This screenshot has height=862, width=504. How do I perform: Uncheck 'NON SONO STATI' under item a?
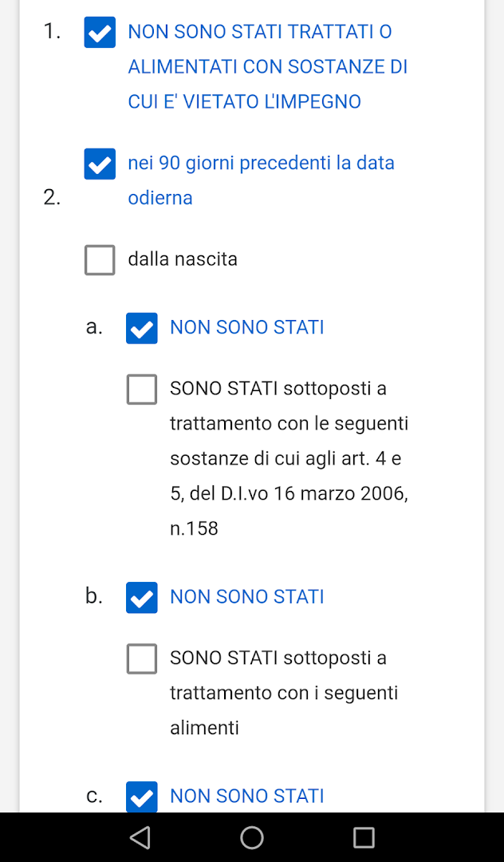point(141,327)
